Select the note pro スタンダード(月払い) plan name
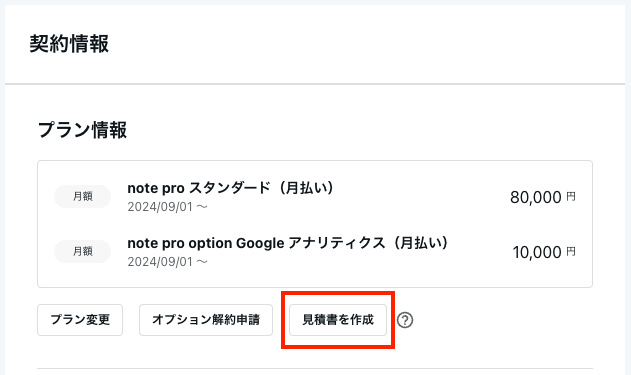This screenshot has height=375, width=631. click(231, 188)
